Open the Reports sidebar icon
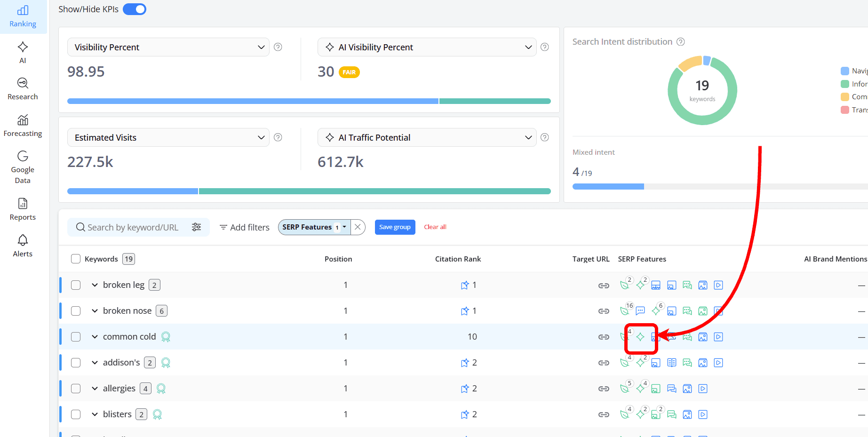The image size is (868, 437). pos(22,209)
